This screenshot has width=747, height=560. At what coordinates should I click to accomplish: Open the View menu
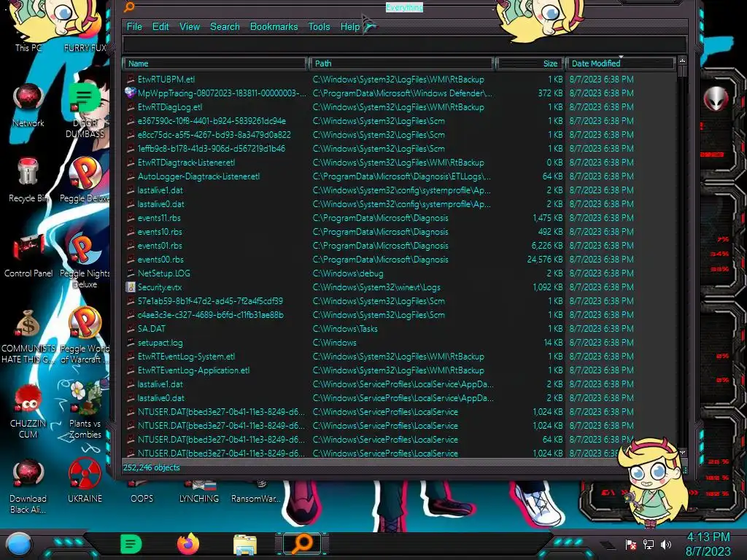[x=190, y=27]
